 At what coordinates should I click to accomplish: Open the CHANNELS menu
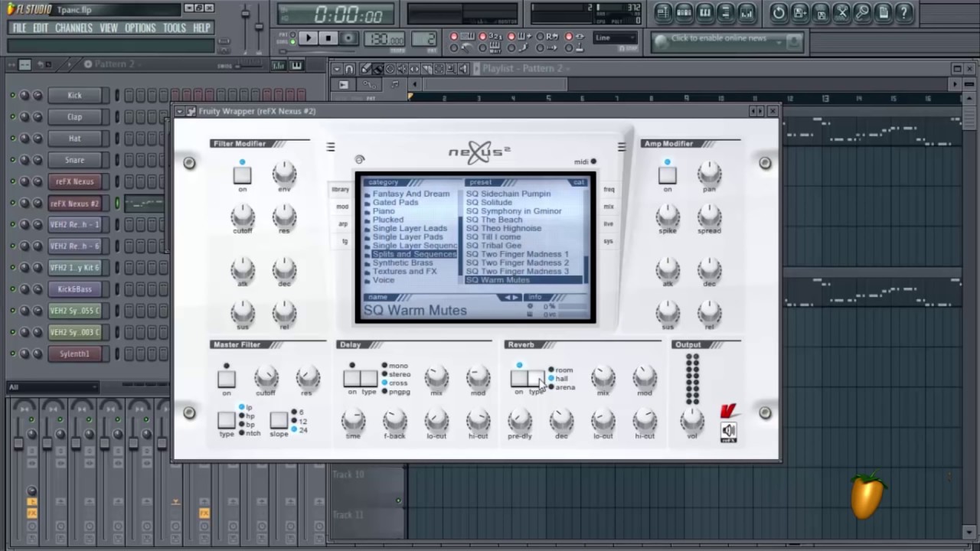click(73, 28)
